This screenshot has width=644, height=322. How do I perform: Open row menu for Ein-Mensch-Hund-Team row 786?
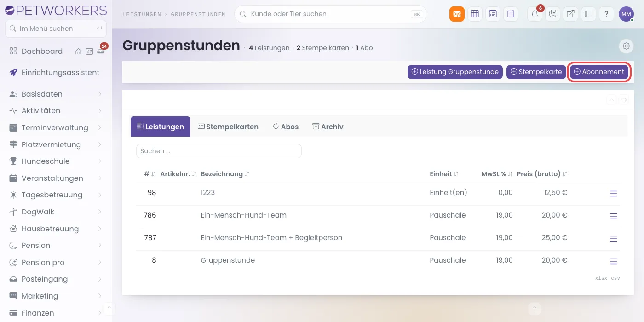[613, 216]
